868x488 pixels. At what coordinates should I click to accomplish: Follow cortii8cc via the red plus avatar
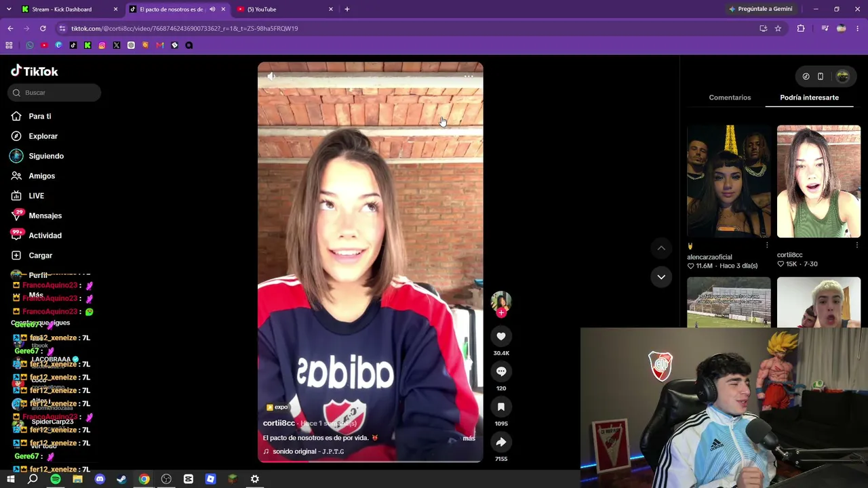pyautogui.click(x=501, y=312)
